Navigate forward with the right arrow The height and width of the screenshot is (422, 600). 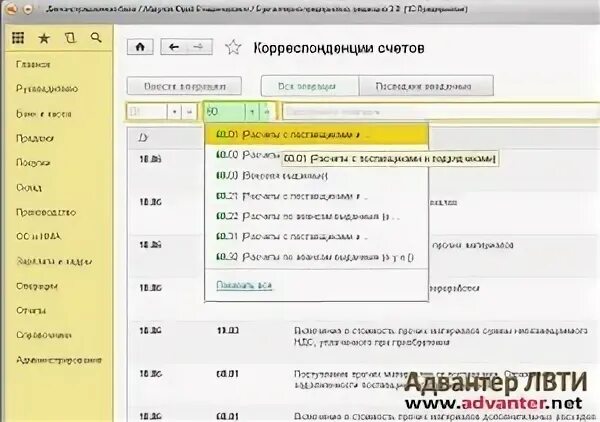tap(199, 47)
